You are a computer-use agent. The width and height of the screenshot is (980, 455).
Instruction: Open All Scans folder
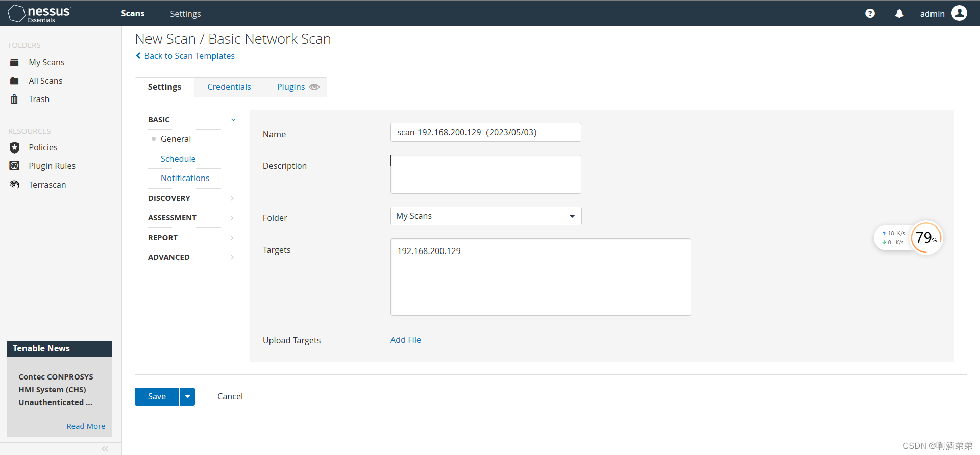[x=45, y=81]
